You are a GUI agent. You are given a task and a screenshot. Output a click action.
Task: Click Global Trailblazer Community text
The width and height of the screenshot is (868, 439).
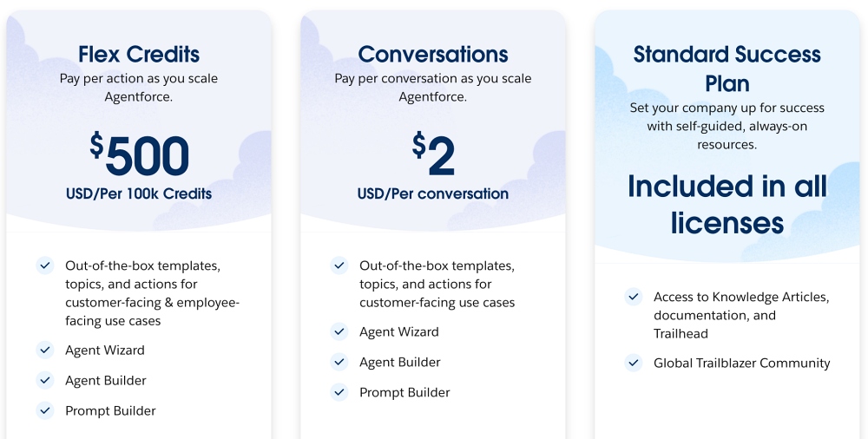click(x=742, y=364)
